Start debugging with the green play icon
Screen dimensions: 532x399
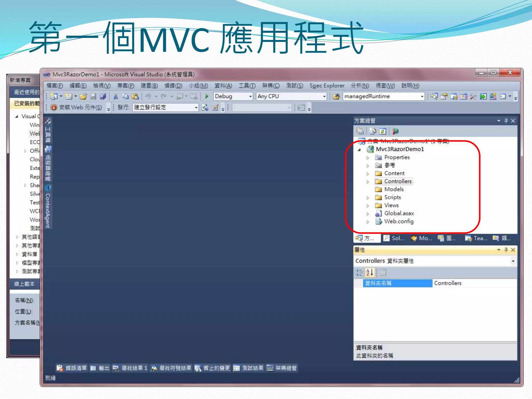(207, 96)
